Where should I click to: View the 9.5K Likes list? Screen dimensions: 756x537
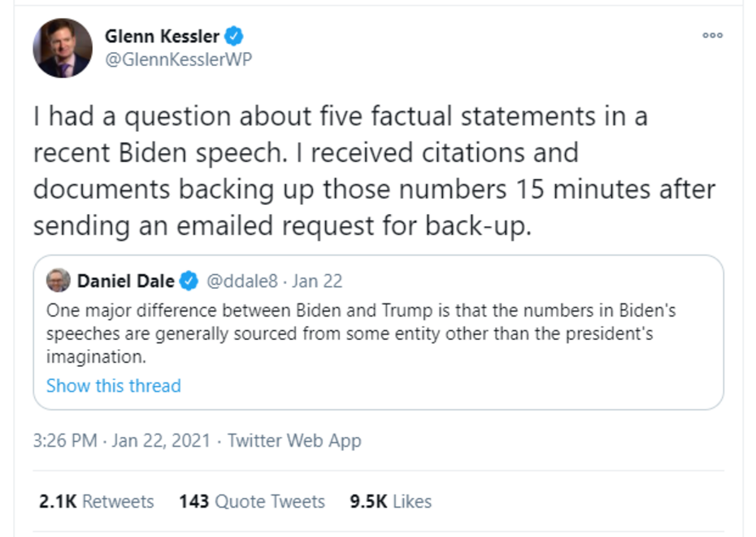[x=390, y=501]
